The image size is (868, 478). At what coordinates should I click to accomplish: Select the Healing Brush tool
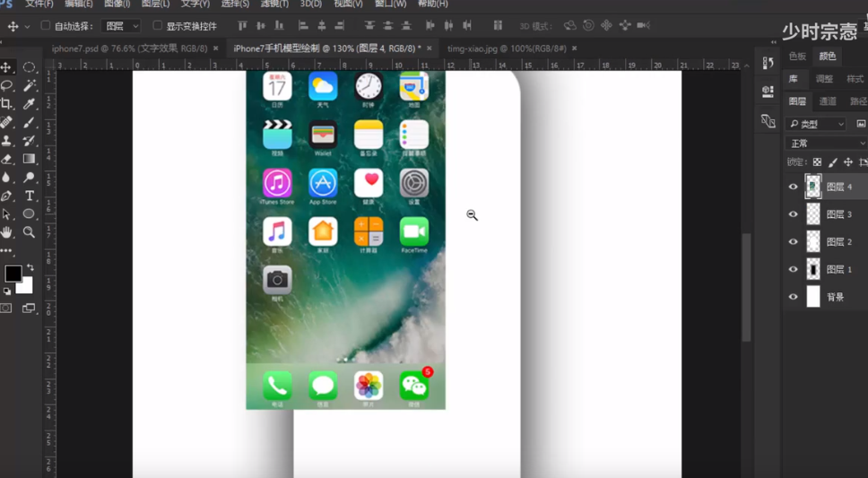(x=6, y=122)
